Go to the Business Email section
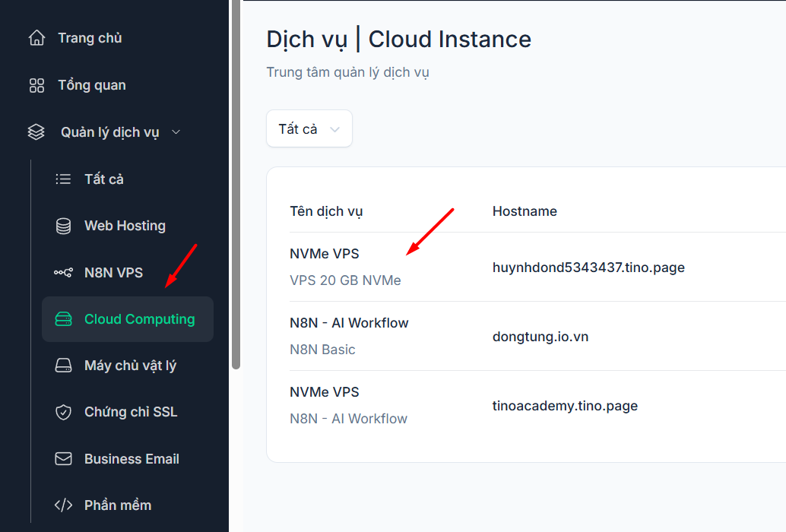The height and width of the screenshot is (532, 786). [132, 459]
